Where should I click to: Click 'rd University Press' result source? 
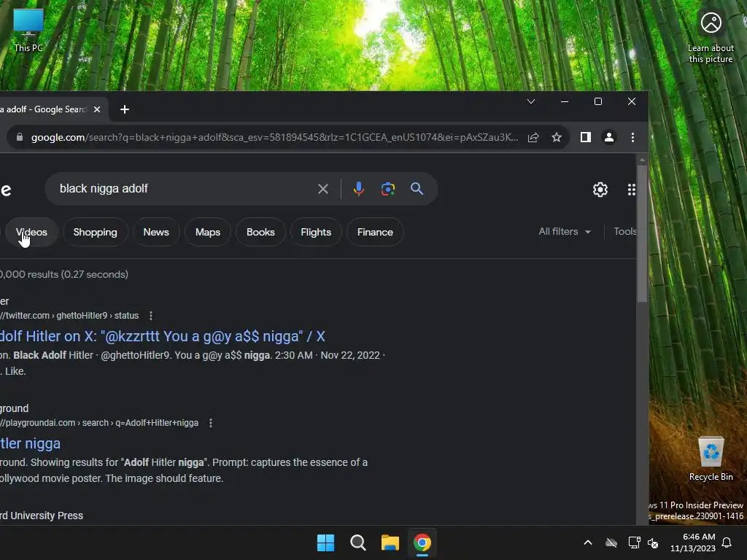point(42,516)
